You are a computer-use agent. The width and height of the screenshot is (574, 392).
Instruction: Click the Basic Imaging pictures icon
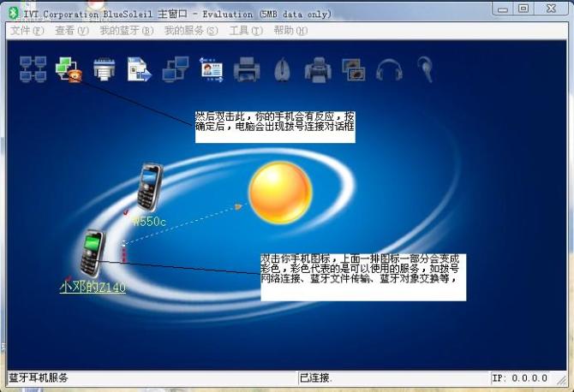pos(353,69)
